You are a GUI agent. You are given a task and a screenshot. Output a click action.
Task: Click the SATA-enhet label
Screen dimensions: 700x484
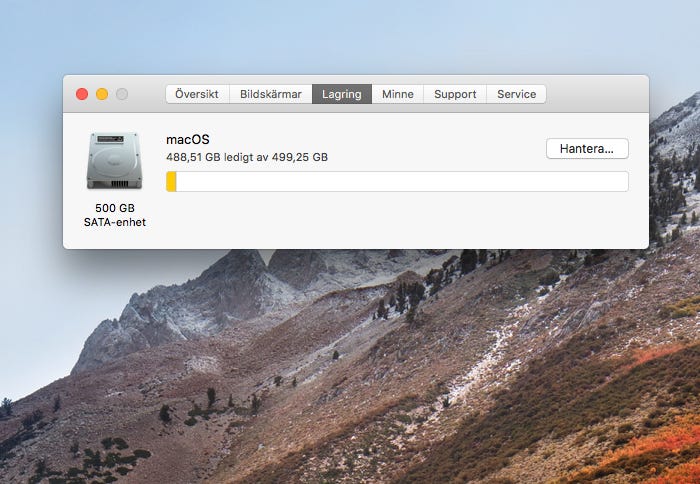(115, 222)
